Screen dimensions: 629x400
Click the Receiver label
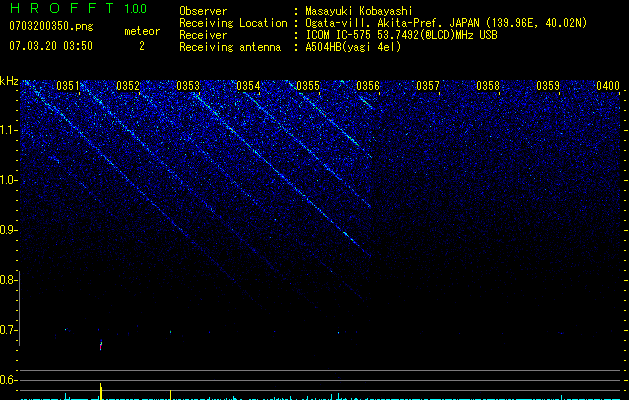click(x=203, y=35)
